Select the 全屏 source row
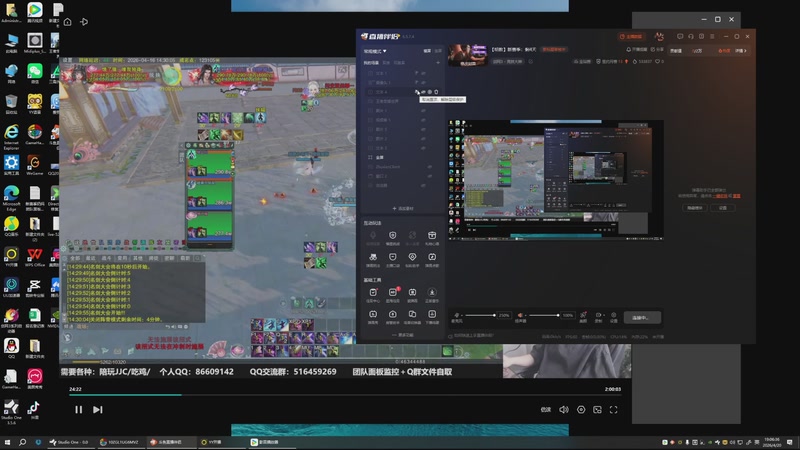 tap(403, 157)
